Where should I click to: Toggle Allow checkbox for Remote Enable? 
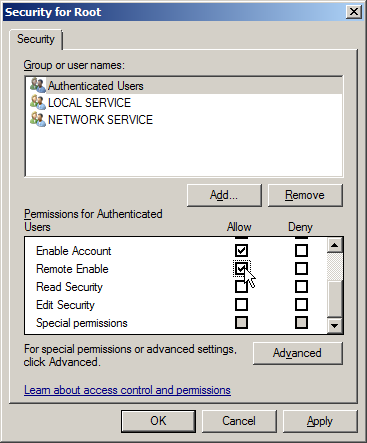[x=241, y=268]
